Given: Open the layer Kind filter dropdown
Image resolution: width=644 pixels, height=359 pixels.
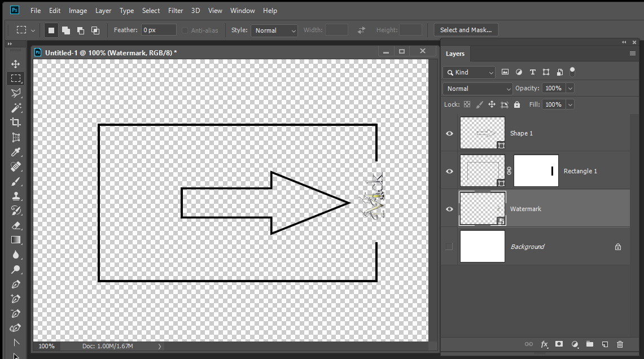Looking at the screenshot, I should click(x=469, y=72).
